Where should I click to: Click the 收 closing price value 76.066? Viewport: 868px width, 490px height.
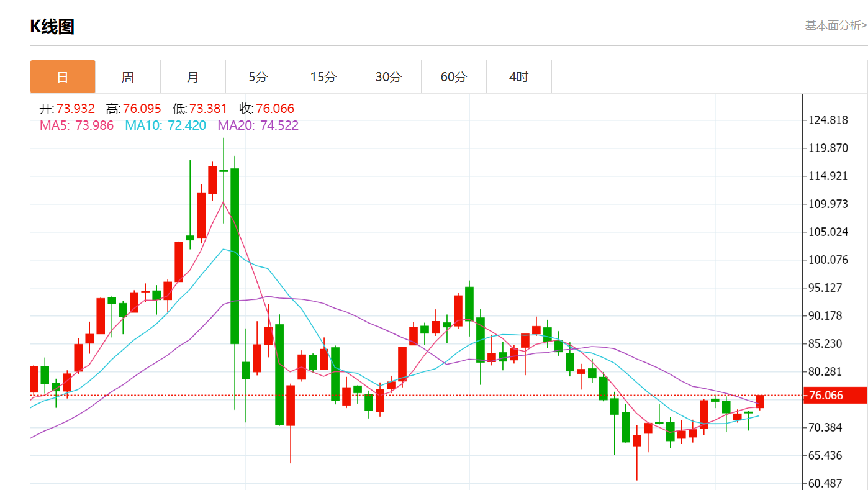tap(274, 109)
